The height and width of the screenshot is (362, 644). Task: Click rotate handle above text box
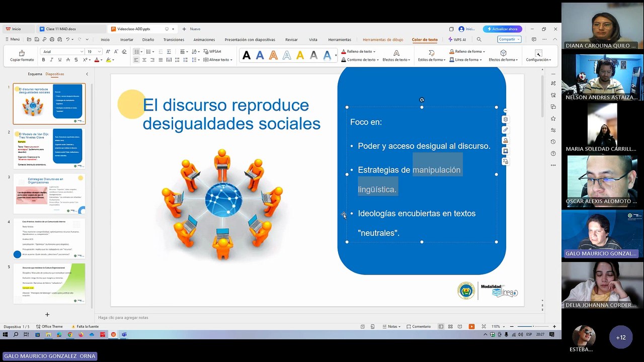(422, 100)
